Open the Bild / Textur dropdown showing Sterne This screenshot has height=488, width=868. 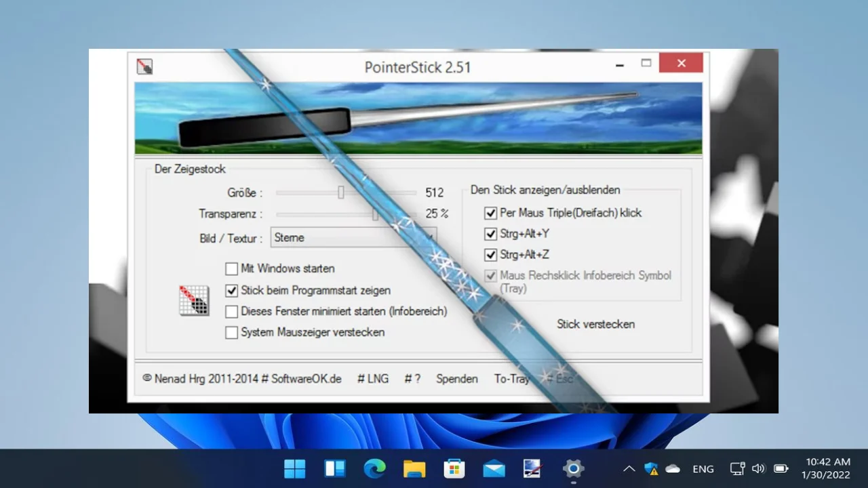point(353,238)
